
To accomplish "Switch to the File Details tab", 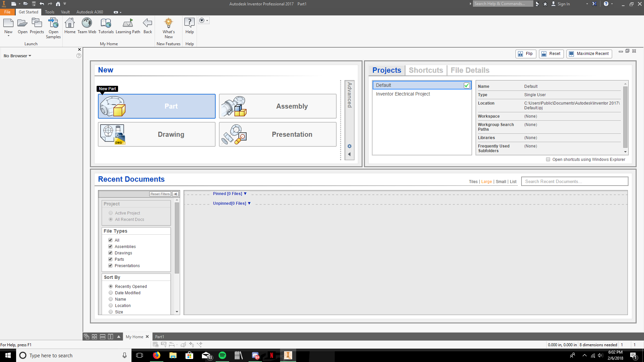I will (x=470, y=70).
